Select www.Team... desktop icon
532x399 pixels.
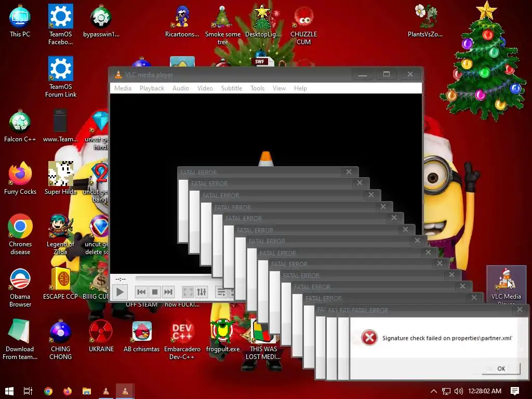pyautogui.click(x=60, y=126)
